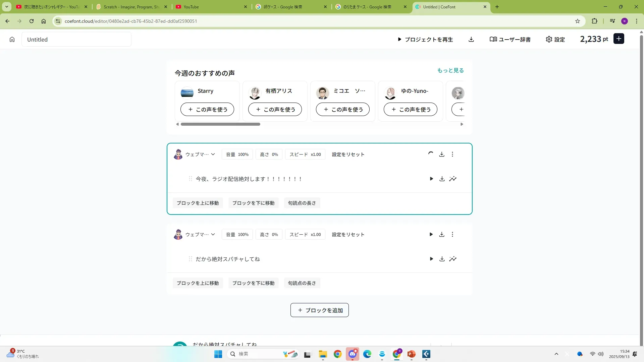This screenshot has width=644, height=362.
Task: Expand voice selector dropdown in second block
Action: [213, 235]
